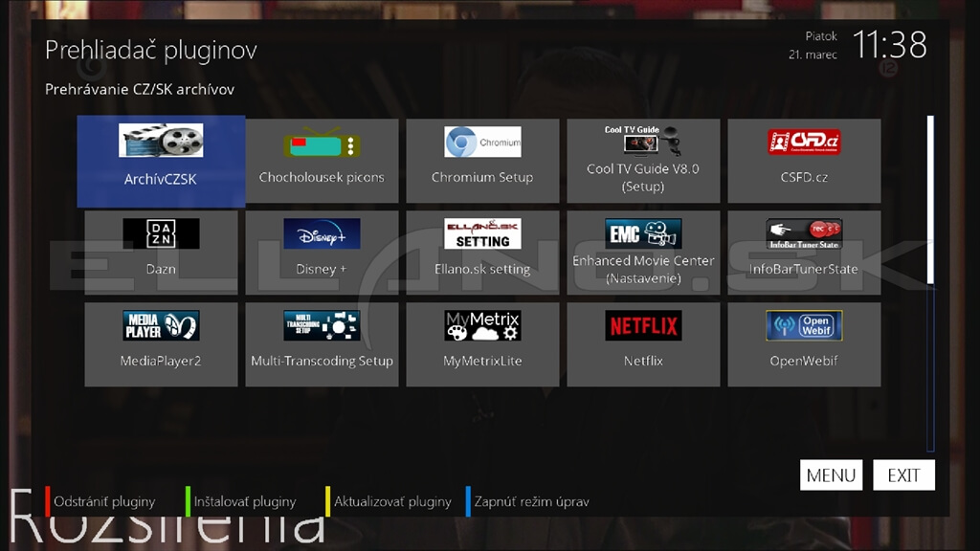Open the EMC camera icon
Image resolution: width=980 pixels, height=551 pixels.
point(643,233)
